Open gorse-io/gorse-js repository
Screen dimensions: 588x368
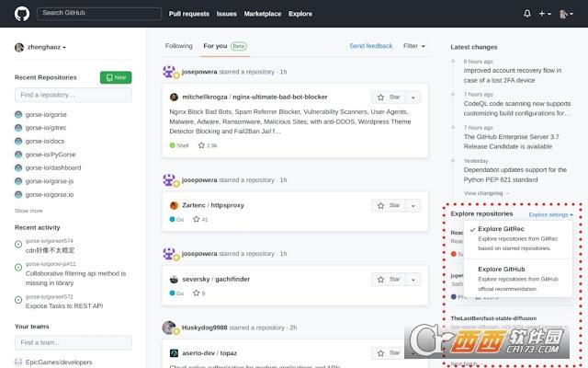(49, 181)
